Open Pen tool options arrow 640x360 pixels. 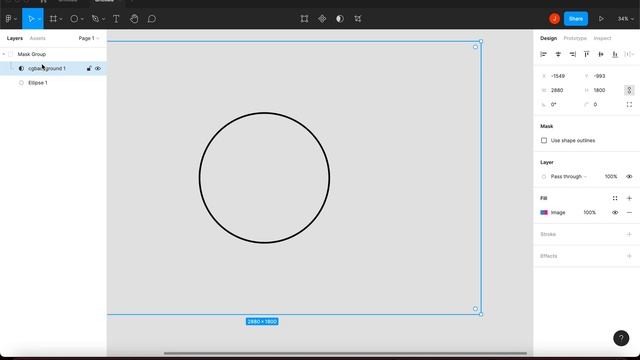[103, 19]
